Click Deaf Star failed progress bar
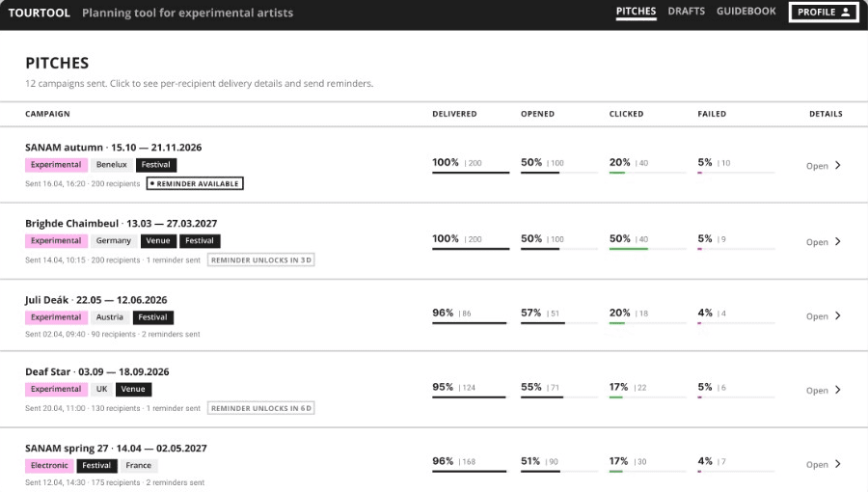Screen dimensions: 868x492 [x=736, y=397]
